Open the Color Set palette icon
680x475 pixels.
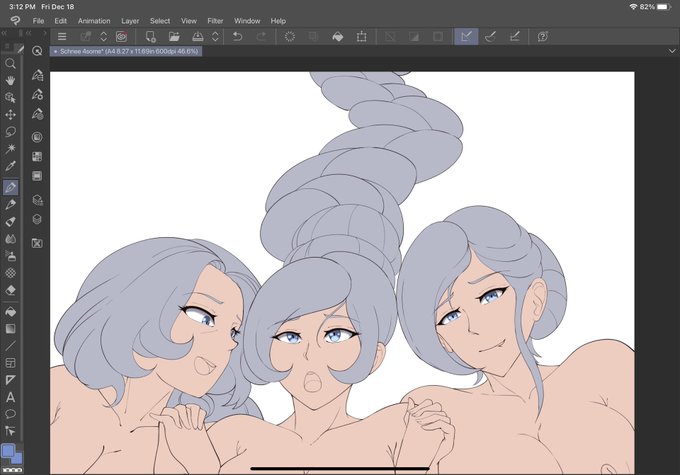(37, 157)
